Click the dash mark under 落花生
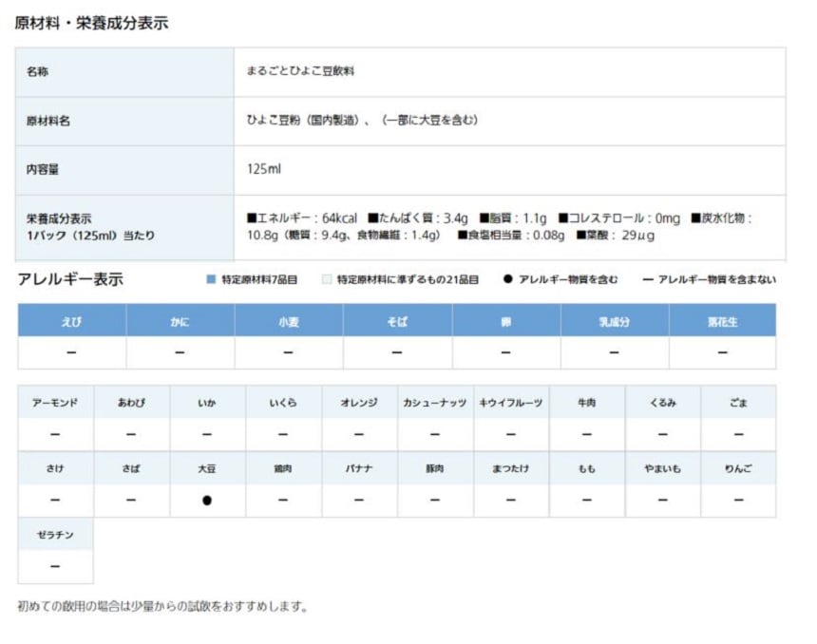 coord(722,352)
